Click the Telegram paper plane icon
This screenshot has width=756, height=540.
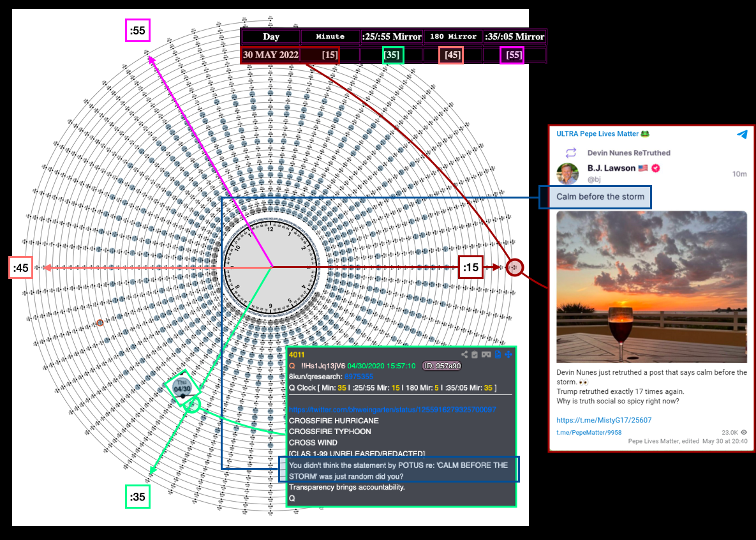(742, 134)
